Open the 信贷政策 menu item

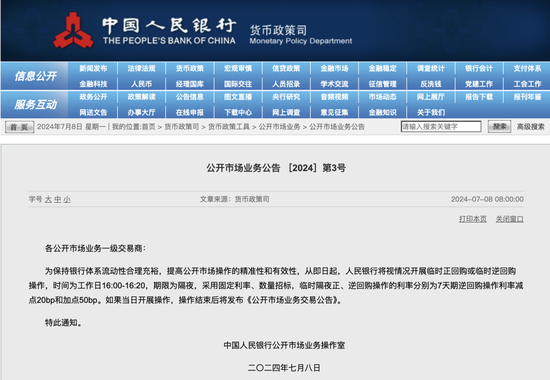coord(286,68)
